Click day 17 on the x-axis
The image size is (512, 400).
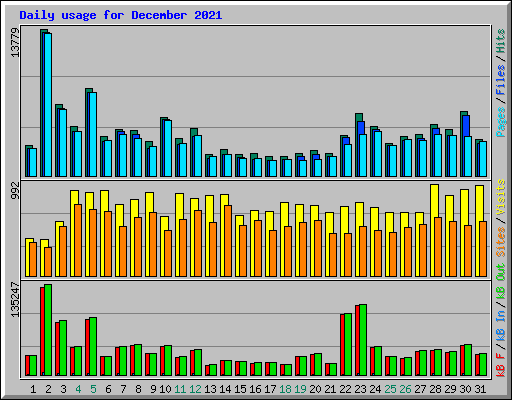[270, 389]
